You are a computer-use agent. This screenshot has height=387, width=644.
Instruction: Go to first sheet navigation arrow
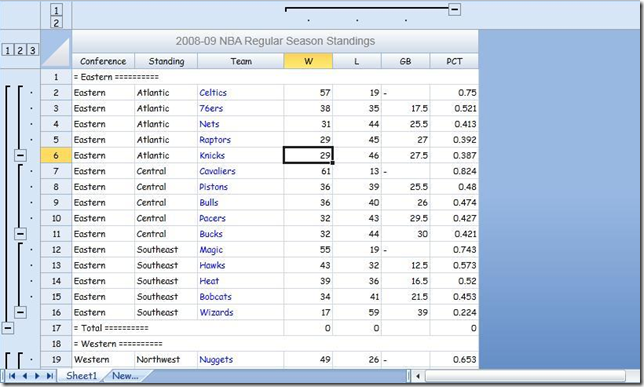(12, 376)
